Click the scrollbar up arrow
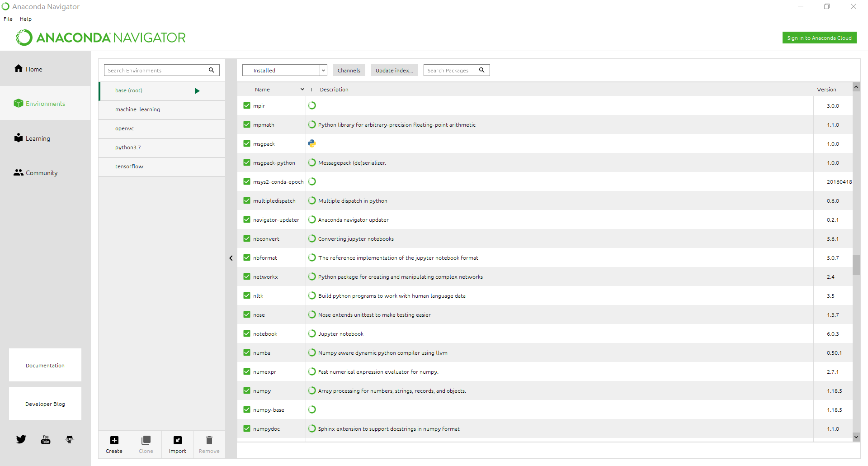The image size is (868, 466). tap(856, 87)
